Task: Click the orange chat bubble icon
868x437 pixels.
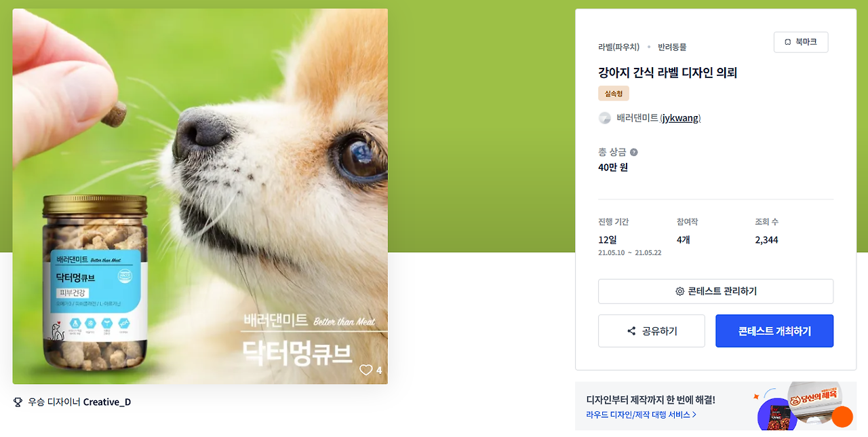Action: click(x=842, y=417)
